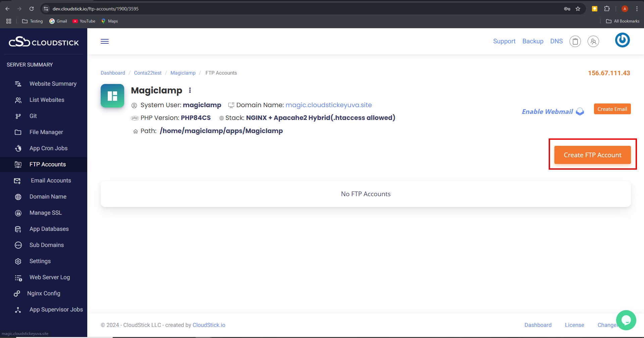The height and width of the screenshot is (338, 644).
Task: Click the Create FTP Account button
Action: (x=592, y=155)
